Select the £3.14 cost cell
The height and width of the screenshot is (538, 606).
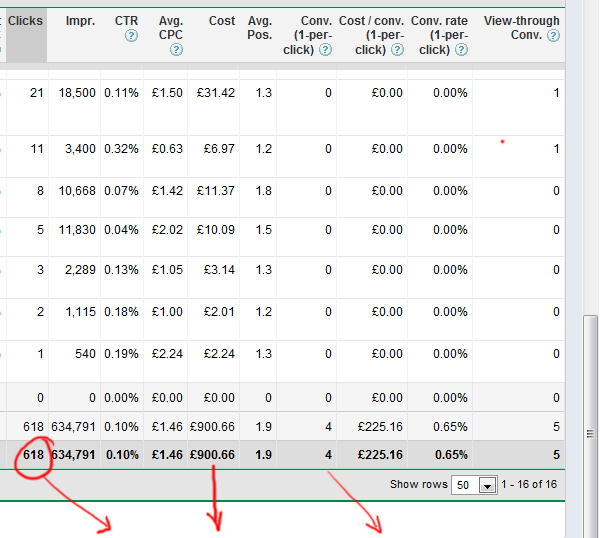(x=219, y=270)
